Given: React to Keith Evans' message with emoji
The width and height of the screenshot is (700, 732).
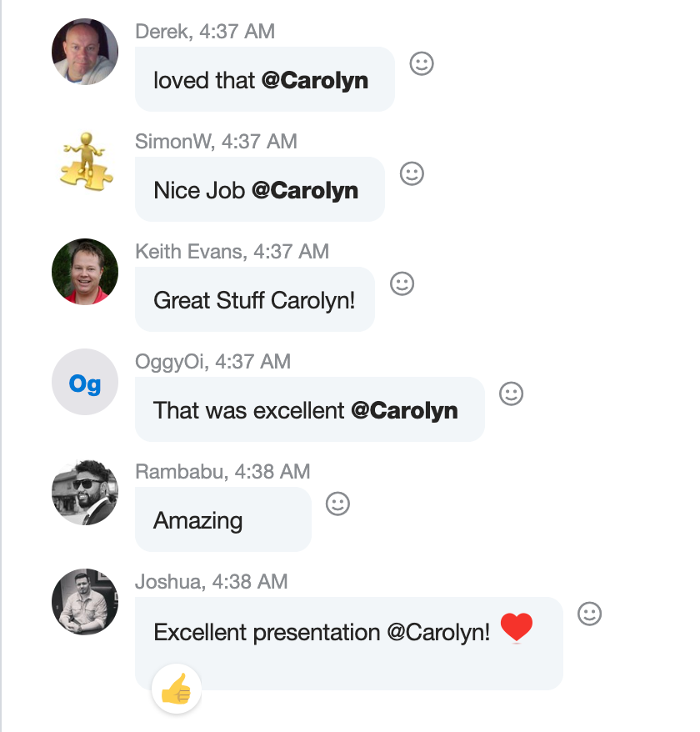Looking at the screenshot, I should click(402, 283).
